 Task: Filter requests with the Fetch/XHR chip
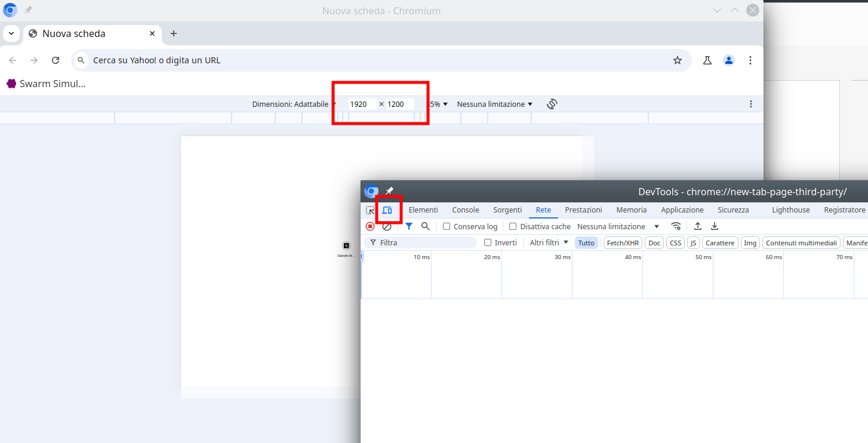[623, 242]
